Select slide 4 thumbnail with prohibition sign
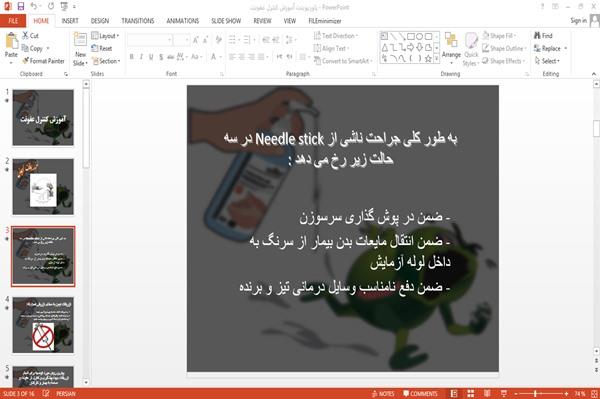The height and width of the screenshot is (399, 600). (43, 325)
